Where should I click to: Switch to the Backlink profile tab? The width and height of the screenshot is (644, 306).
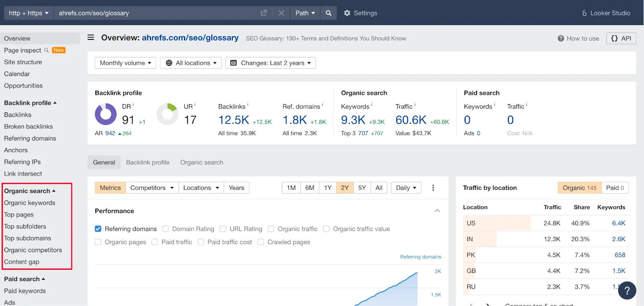[147, 162]
